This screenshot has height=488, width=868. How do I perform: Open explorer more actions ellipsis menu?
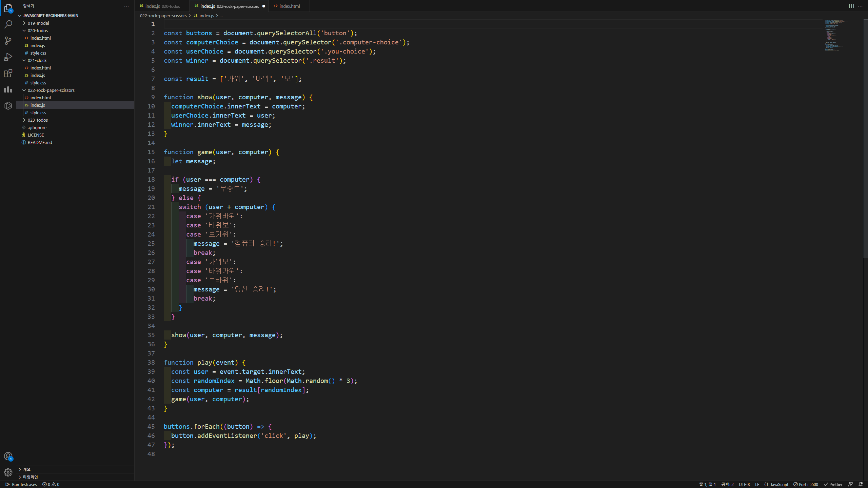(x=126, y=6)
